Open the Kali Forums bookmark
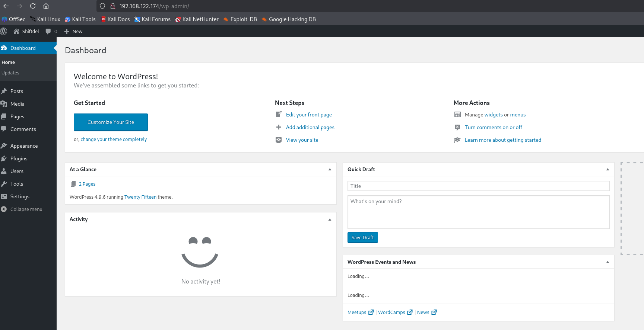Viewport: 644px width, 330px height. [153, 19]
